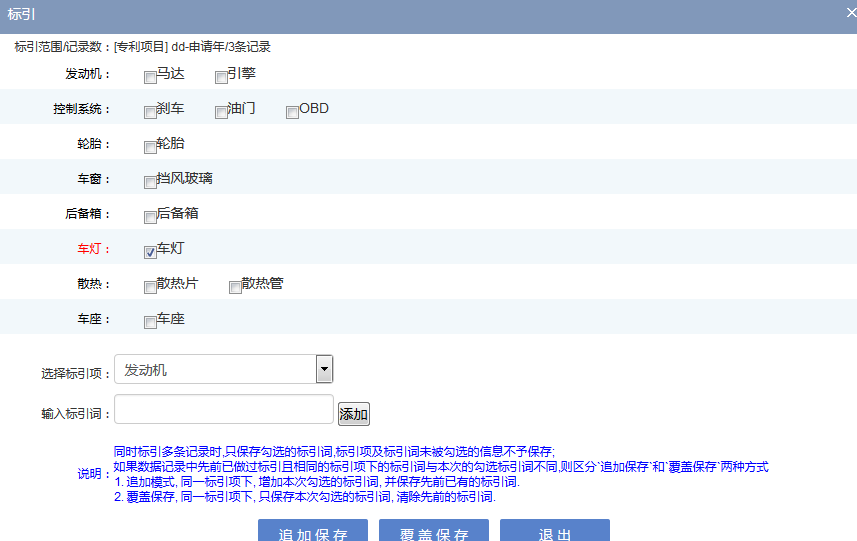Image resolution: width=857 pixels, height=541 pixels.
Task: Tick the 油门 checkbox
Action: [221, 112]
